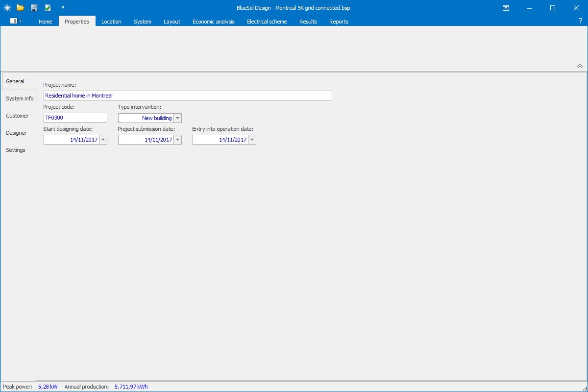588x392 pixels.
Task: Click the ribbon display options icon
Action: click(506, 8)
